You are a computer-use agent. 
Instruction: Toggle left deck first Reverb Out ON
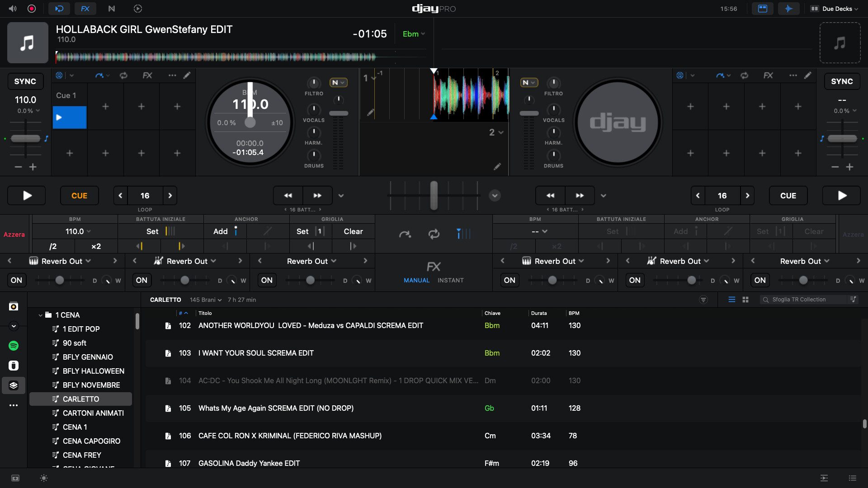[x=16, y=280]
